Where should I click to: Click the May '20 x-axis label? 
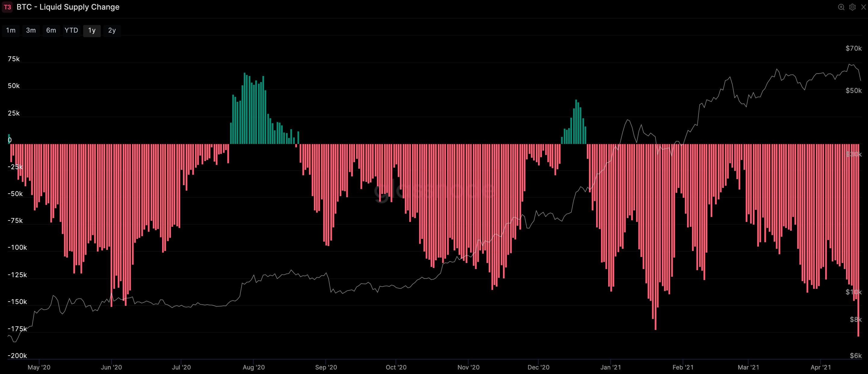pos(39,367)
